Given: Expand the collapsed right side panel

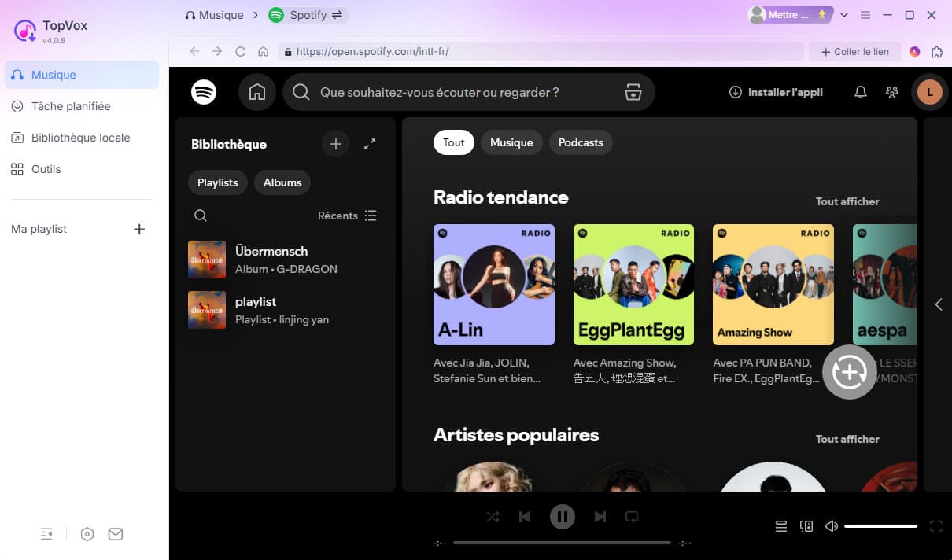Looking at the screenshot, I should coord(938,304).
